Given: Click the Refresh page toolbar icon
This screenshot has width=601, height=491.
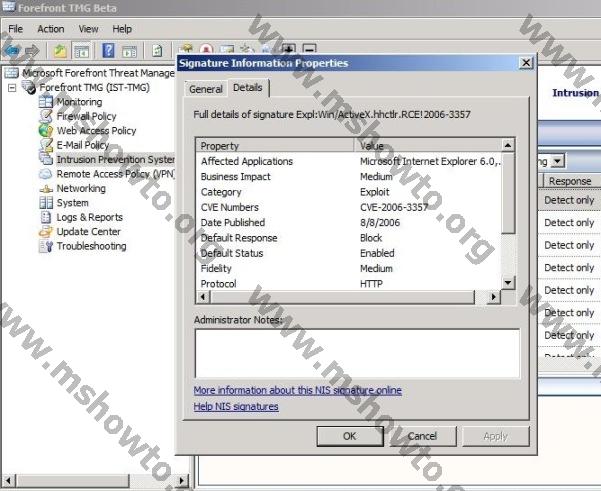Looking at the screenshot, I should tap(157, 50).
